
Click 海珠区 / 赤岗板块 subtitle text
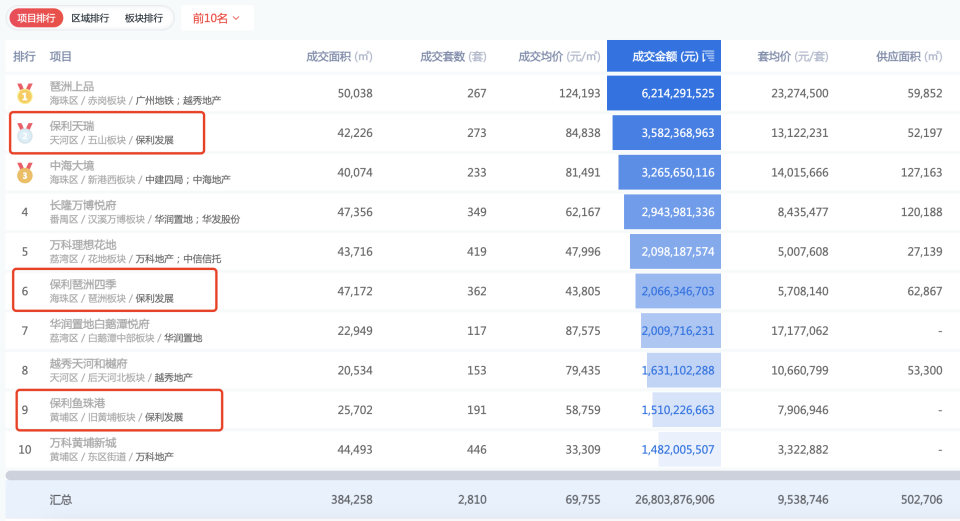click(88, 100)
